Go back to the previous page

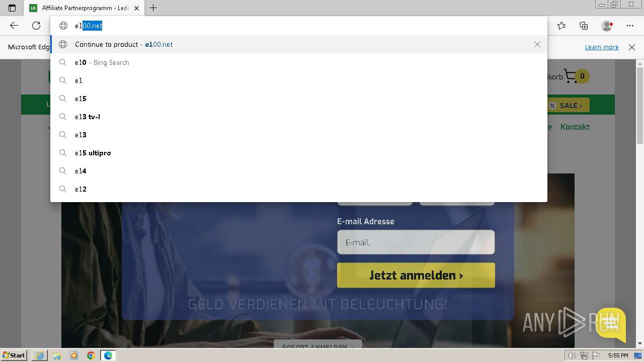[x=14, y=26]
